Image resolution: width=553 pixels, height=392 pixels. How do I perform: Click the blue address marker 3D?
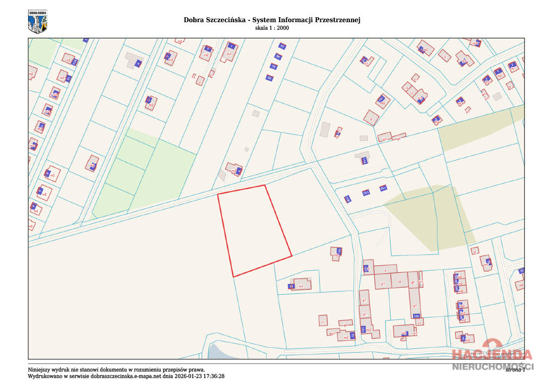click(x=269, y=78)
